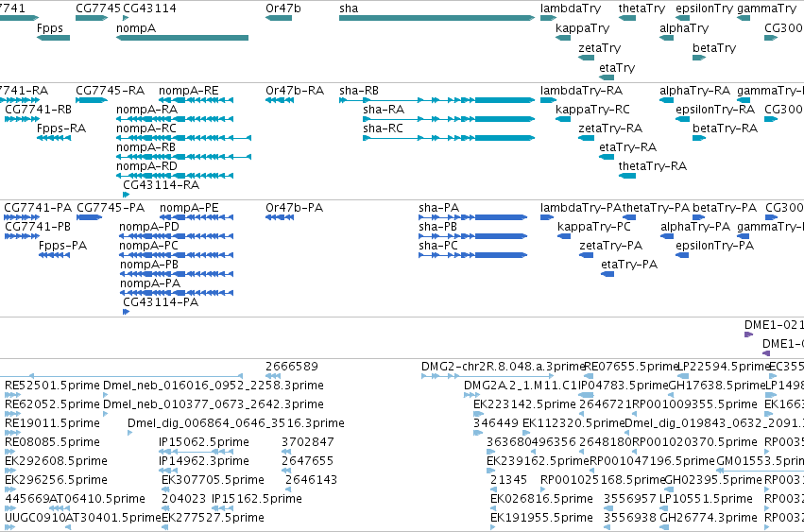Viewport: 804px width, 532px height.
Task: Click the CG7745-RA transcript label
Action: click(x=111, y=91)
